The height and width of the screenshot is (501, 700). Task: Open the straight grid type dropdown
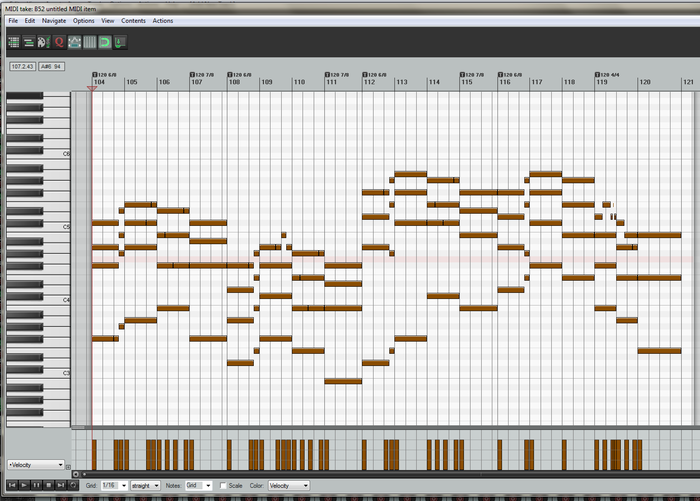(x=145, y=485)
